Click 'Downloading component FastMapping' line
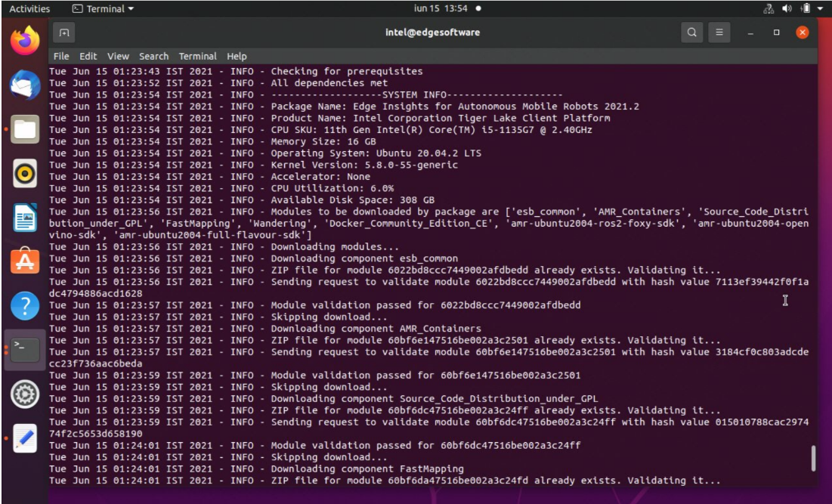The image size is (832, 504). [256, 468]
